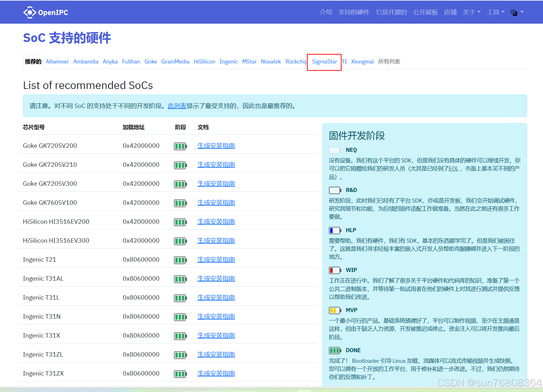The image size is (543, 392).
Task: Click the battery icon for Ingenic T31ZX
Action: coord(180,374)
